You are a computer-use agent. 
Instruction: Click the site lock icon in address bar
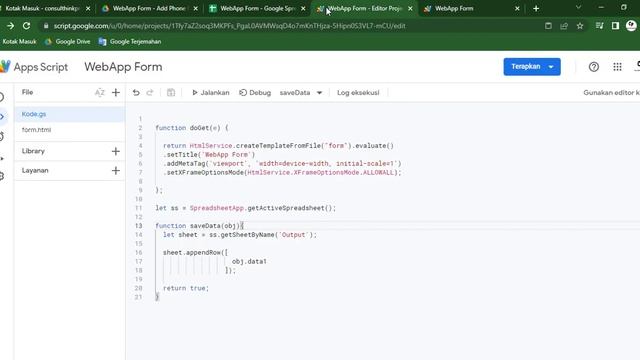[x=46, y=26]
